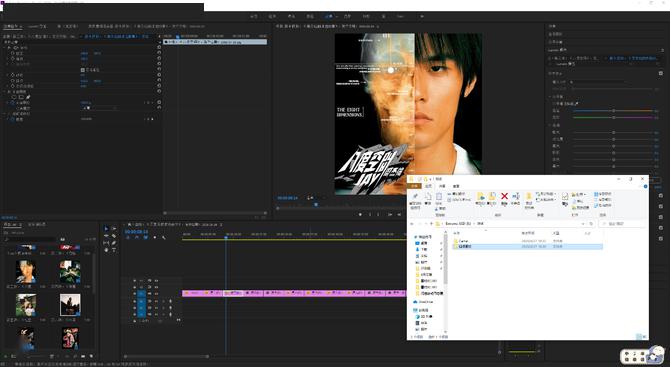
Task: Reset the Position parameter with its reset arrow
Action: coord(159,53)
